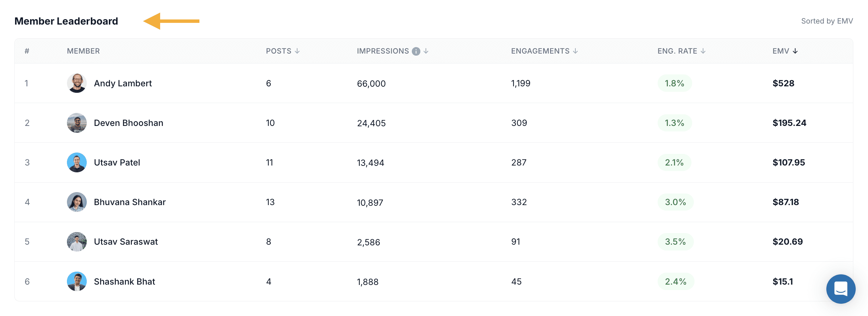
Task: Click the Sorted by EMV label
Action: point(827,21)
